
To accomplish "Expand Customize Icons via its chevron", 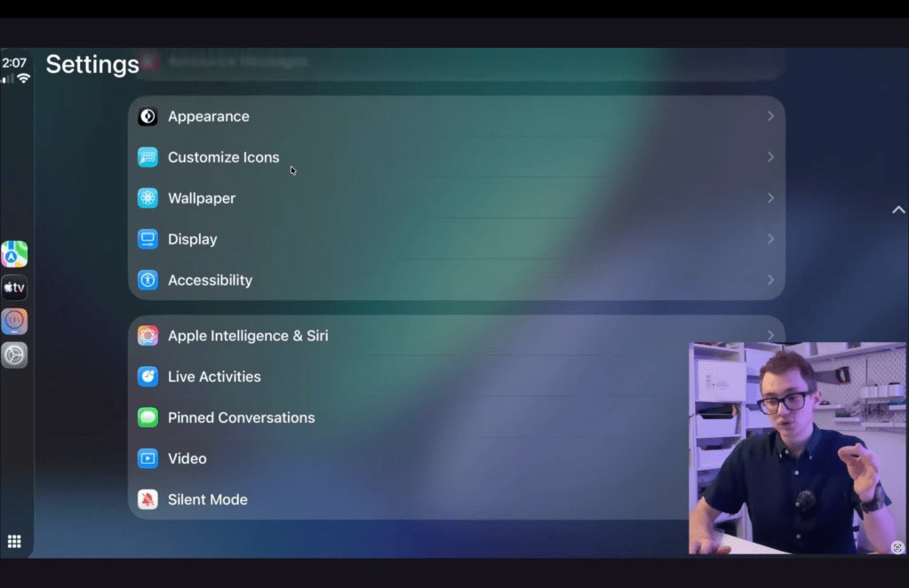I will [770, 157].
